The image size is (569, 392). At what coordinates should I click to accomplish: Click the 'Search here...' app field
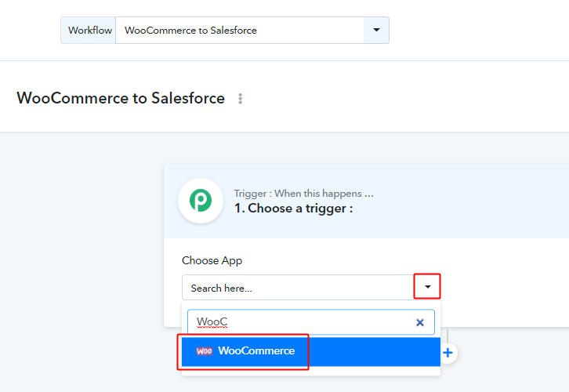pyautogui.click(x=298, y=288)
